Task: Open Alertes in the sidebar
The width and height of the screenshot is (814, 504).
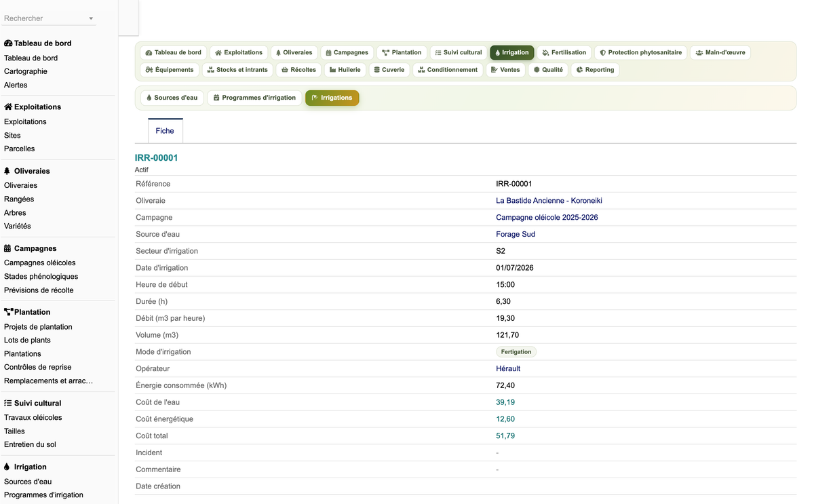Action: [x=16, y=85]
